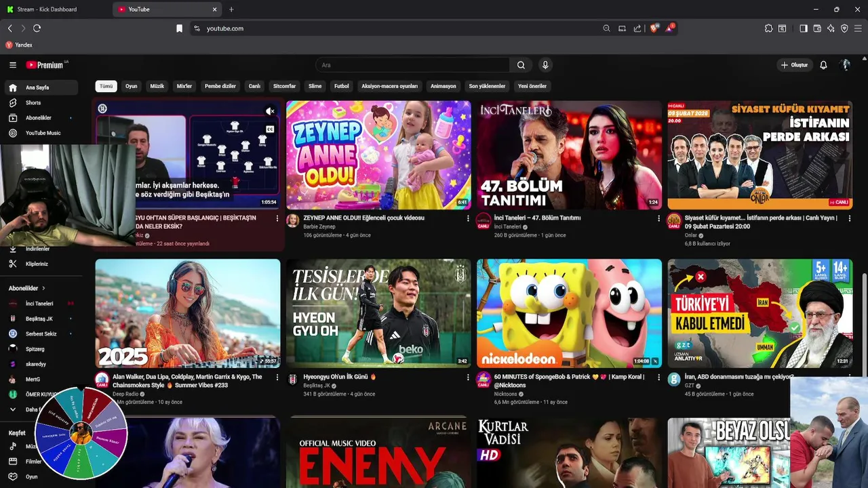
Task: Open the Brave Rewards triangle icon
Action: click(x=669, y=28)
